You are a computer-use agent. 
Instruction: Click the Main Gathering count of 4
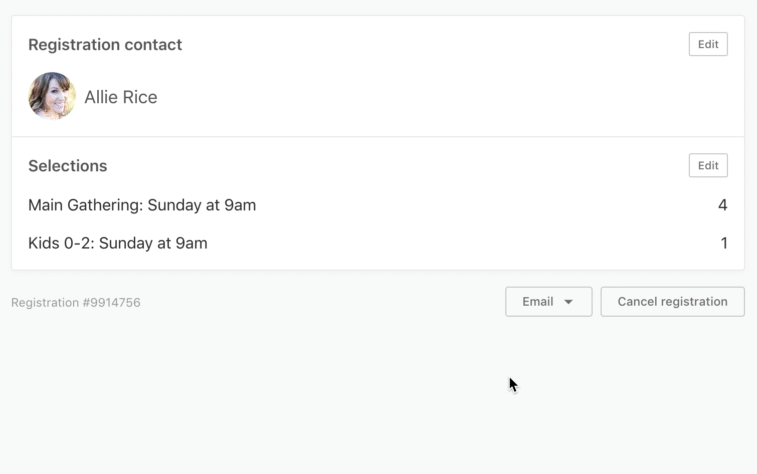point(722,205)
